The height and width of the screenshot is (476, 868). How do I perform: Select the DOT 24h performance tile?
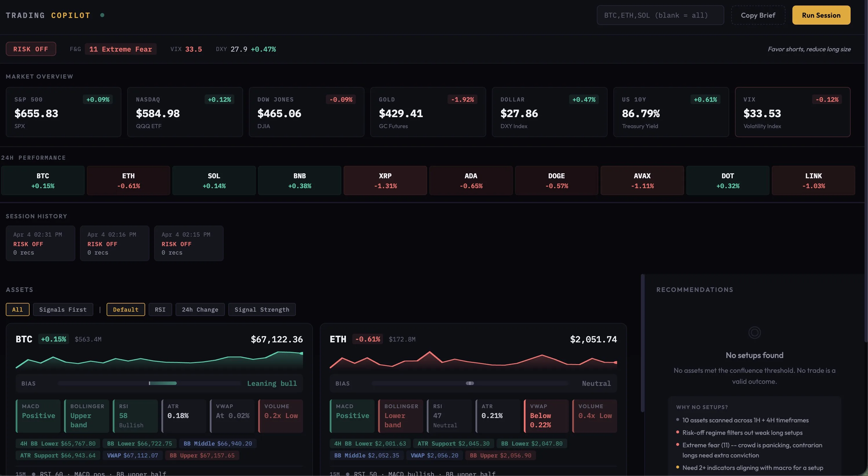(x=728, y=180)
